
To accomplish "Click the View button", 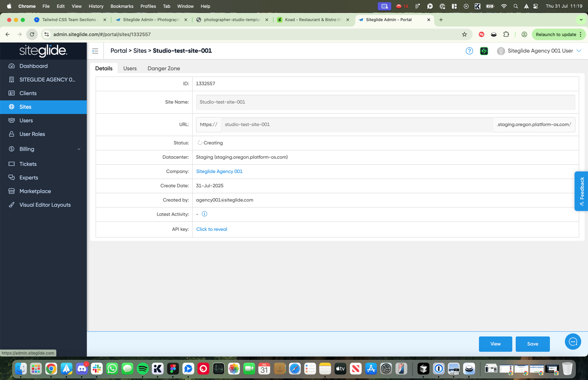I will 495,344.
